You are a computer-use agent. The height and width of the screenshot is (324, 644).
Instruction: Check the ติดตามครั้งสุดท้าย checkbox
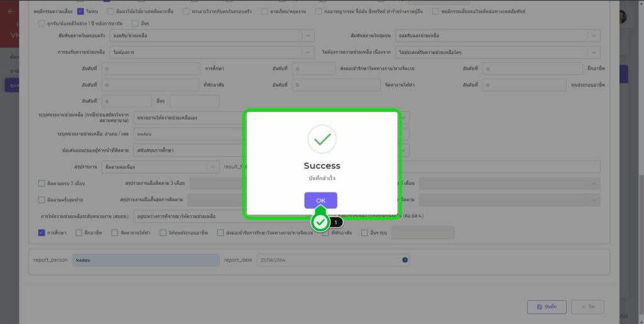pos(42,199)
